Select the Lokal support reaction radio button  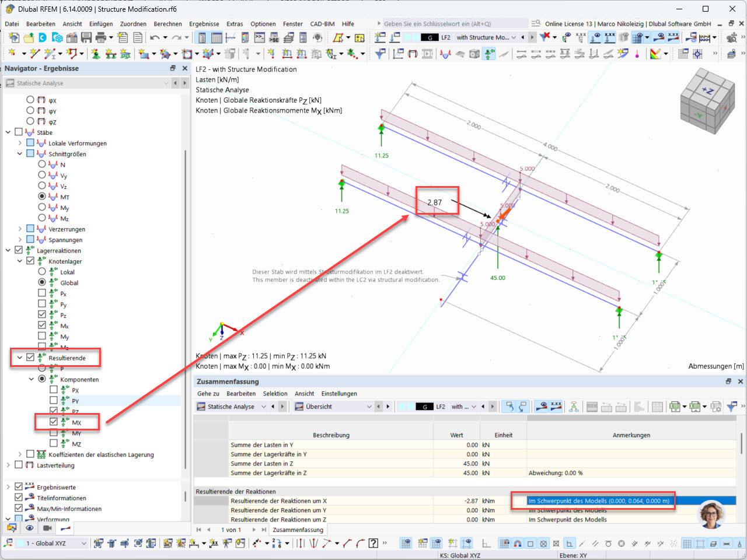pyautogui.click(x=42, y=272)
